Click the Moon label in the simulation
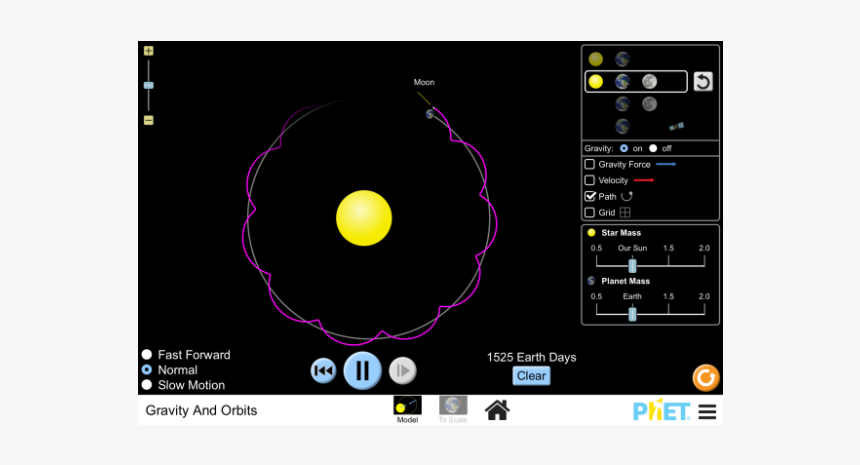Image resolution: width=860 pixels, height=465 pixels. 424,82
